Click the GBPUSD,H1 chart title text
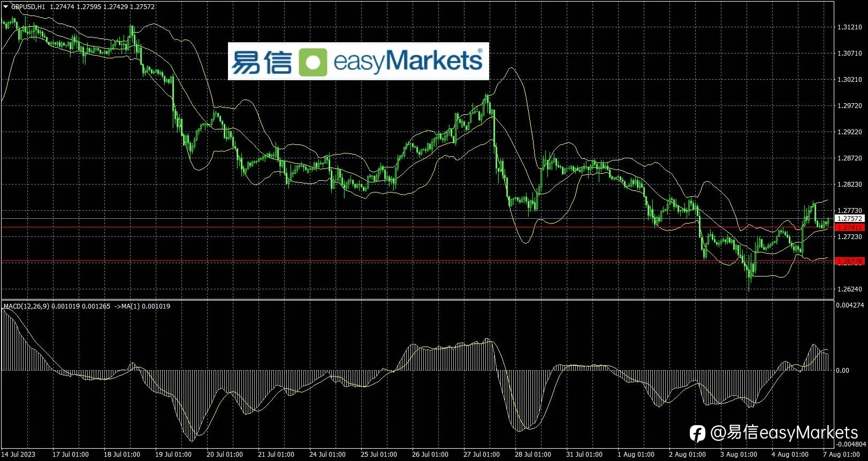The height and width of the screenshot is (461, 868). click(28, 7)
